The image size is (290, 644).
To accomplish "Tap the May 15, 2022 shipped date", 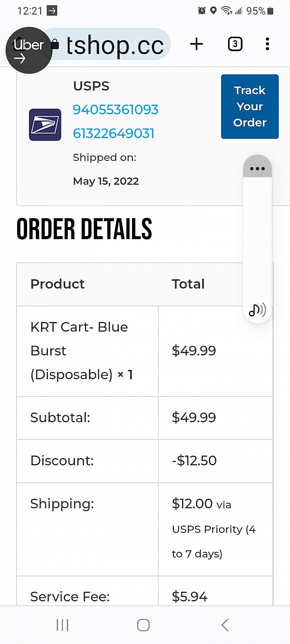I will (106, 181).
